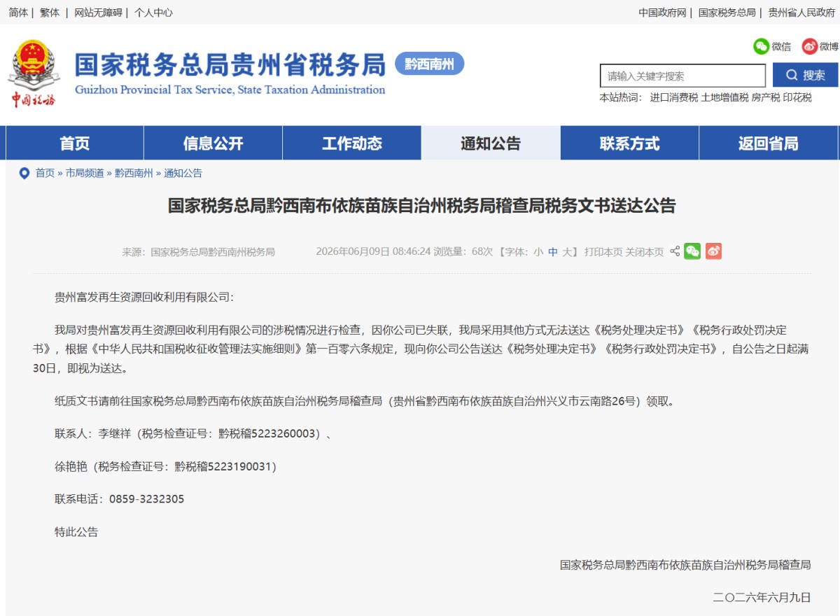Open 中国政府网 link
The image size is (840, 616).
(662, 13)
